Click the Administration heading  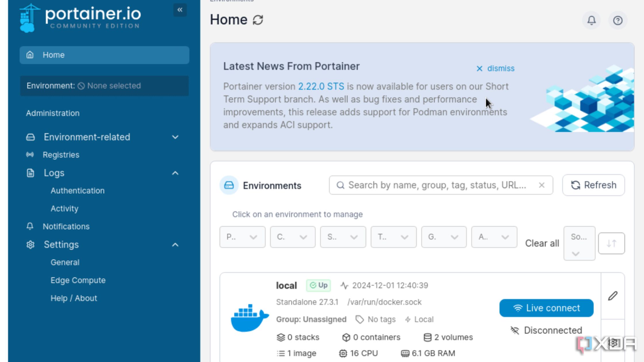tap(53, 113)
